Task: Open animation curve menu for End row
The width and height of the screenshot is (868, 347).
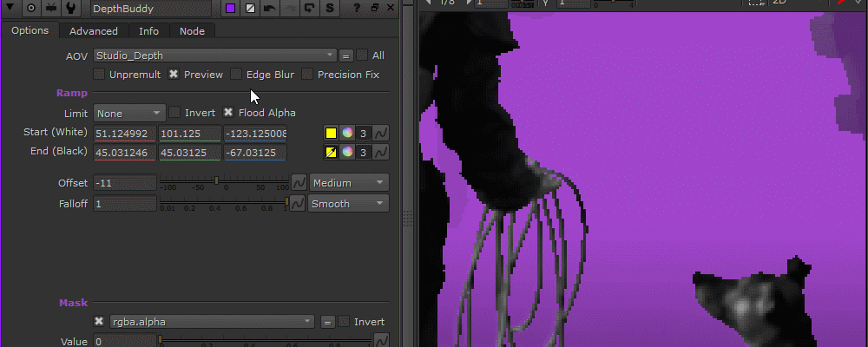Action: 380,152
